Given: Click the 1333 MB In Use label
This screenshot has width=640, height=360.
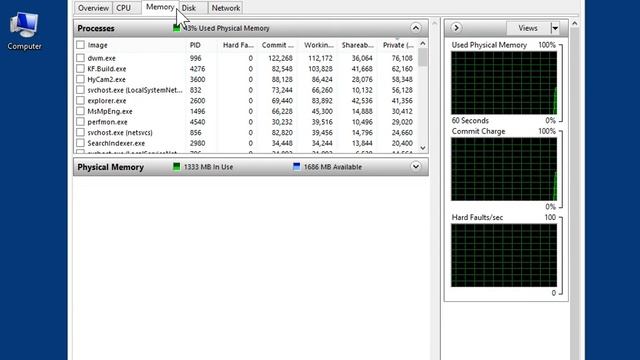Looking at the screenshot, I should 208,167.
